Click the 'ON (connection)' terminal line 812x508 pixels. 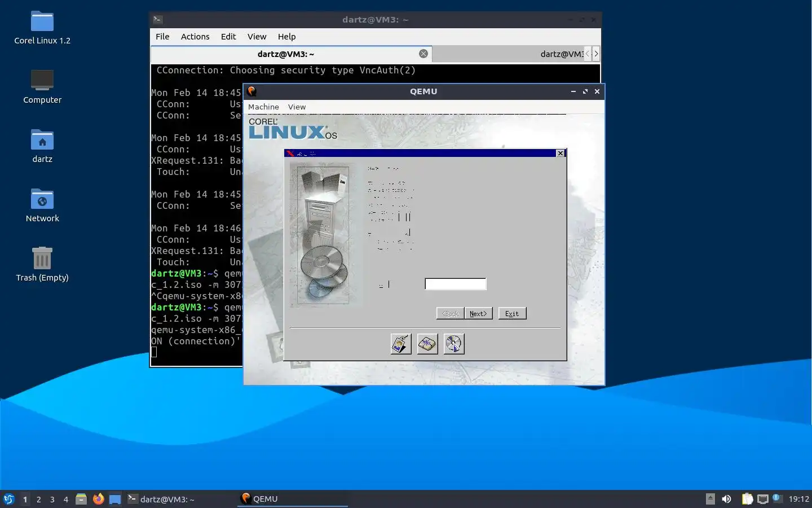[196, 341]
